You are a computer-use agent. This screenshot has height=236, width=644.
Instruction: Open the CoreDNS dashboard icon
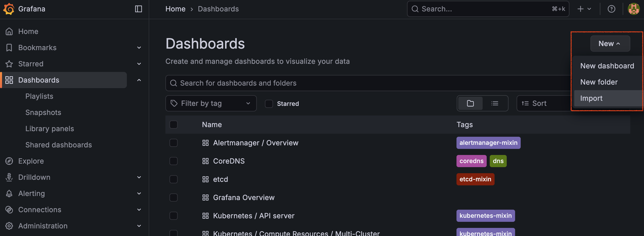tap(205, 161)
